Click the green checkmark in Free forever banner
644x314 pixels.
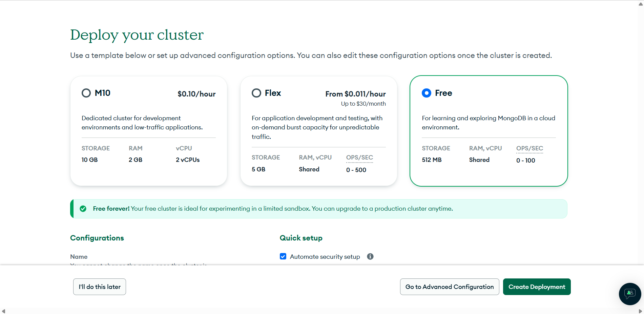click(83, 209)
